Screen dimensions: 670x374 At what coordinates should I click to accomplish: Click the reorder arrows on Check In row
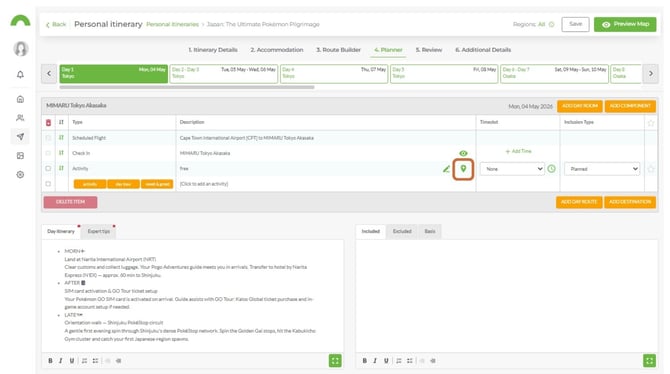(61, 153)
